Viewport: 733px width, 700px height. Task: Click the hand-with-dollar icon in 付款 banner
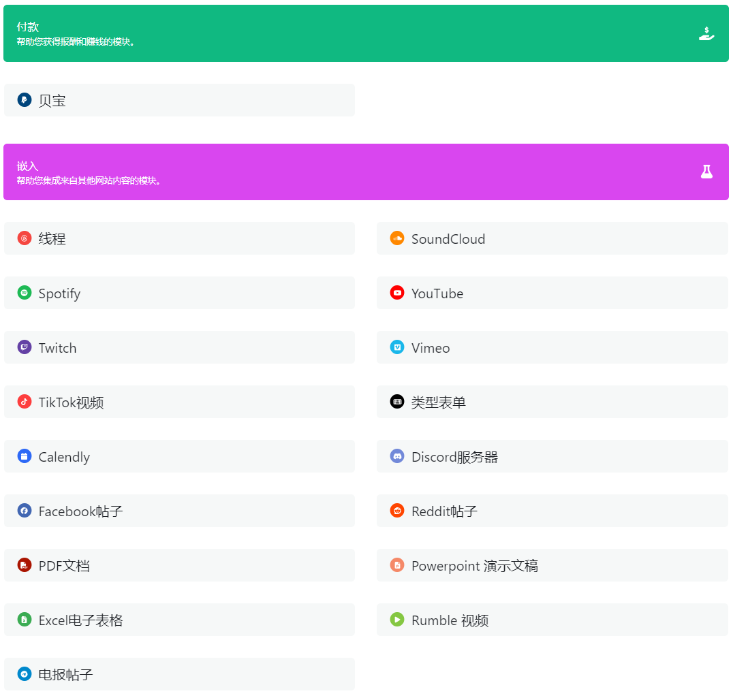pos(706,33)
